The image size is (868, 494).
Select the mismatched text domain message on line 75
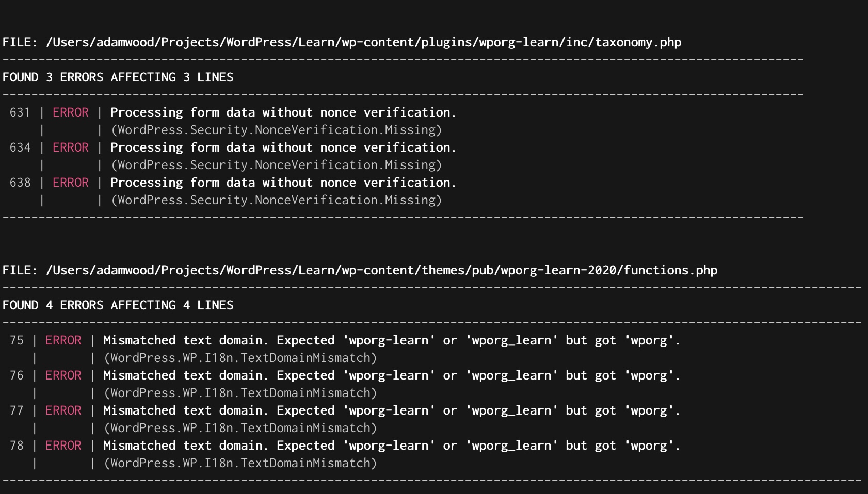point(392,340)
